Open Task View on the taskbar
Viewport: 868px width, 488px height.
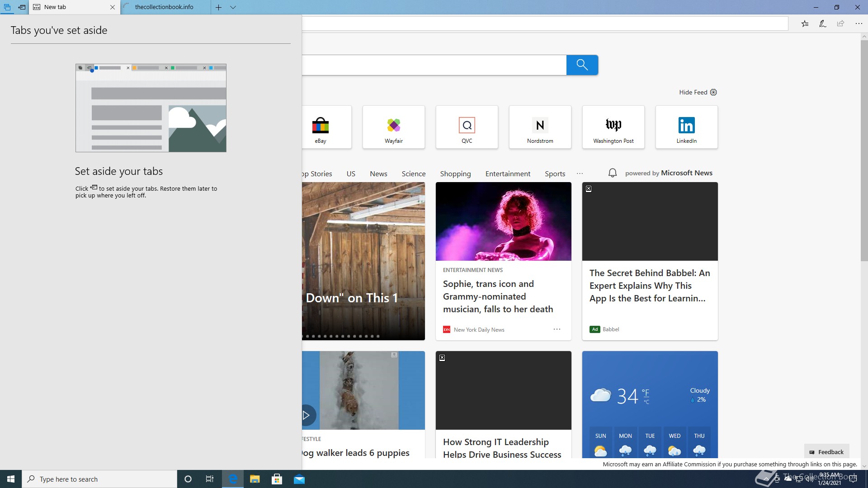(210, 479)
